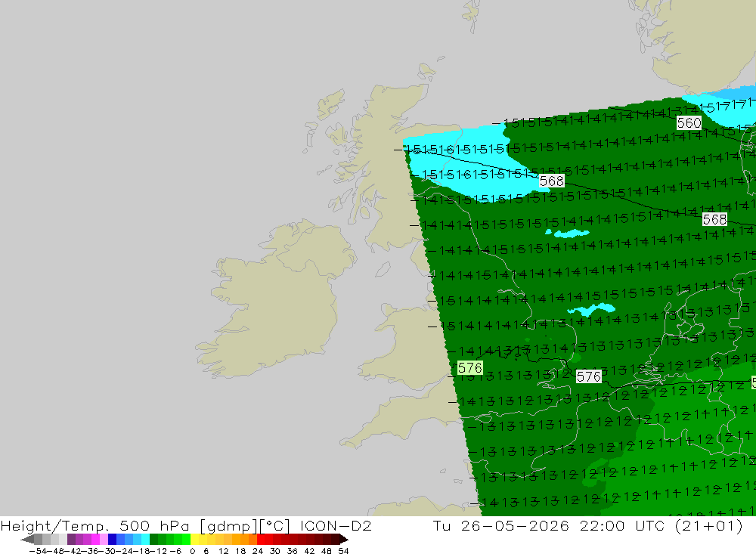756x554 pixels.
Task: Click the '54' value at the scale end
Action: [x=343, y=551]
